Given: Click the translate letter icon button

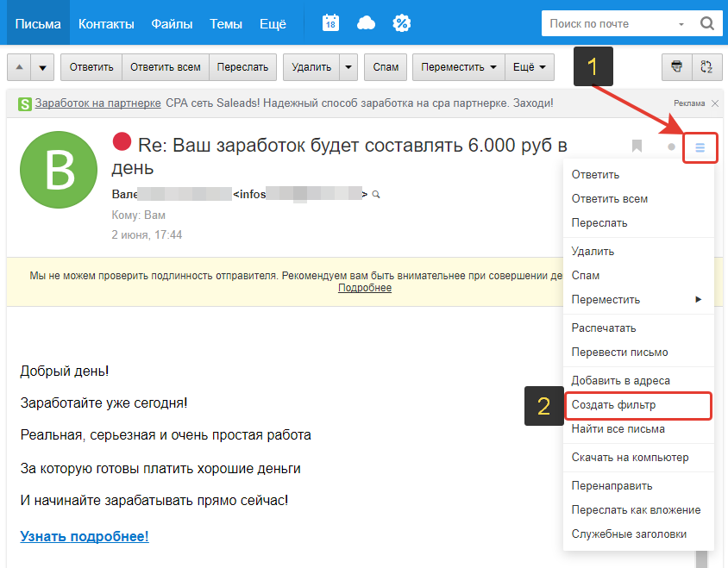Looking at the screenshot, I should pyautogui.click(x=706, y=66).
